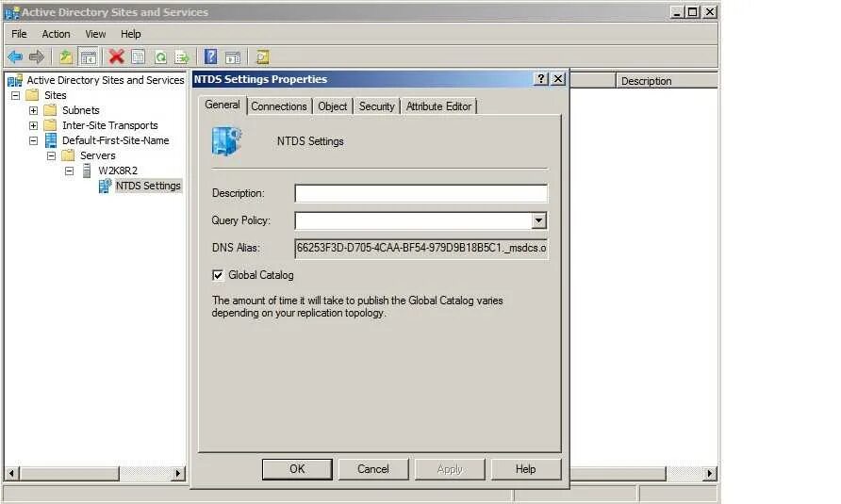
Task: Click the details pane's right scroll arrow
Action: coord(710,474)
